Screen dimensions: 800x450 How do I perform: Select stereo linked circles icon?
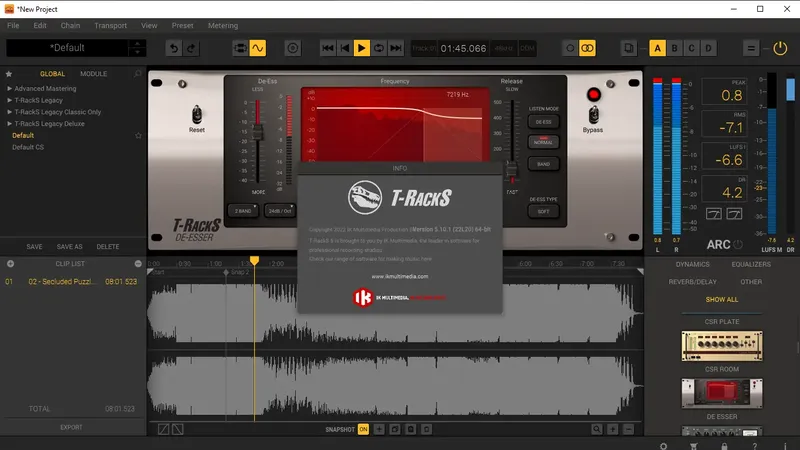click(587, 48)
